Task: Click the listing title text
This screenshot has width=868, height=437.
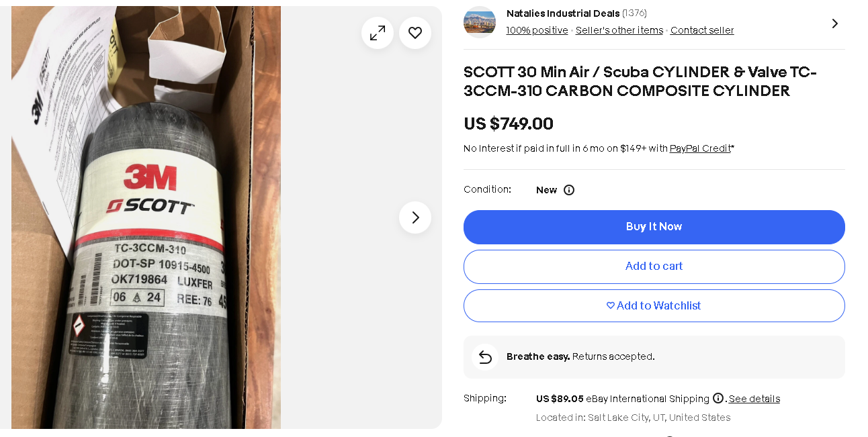Action: [640, 81]
